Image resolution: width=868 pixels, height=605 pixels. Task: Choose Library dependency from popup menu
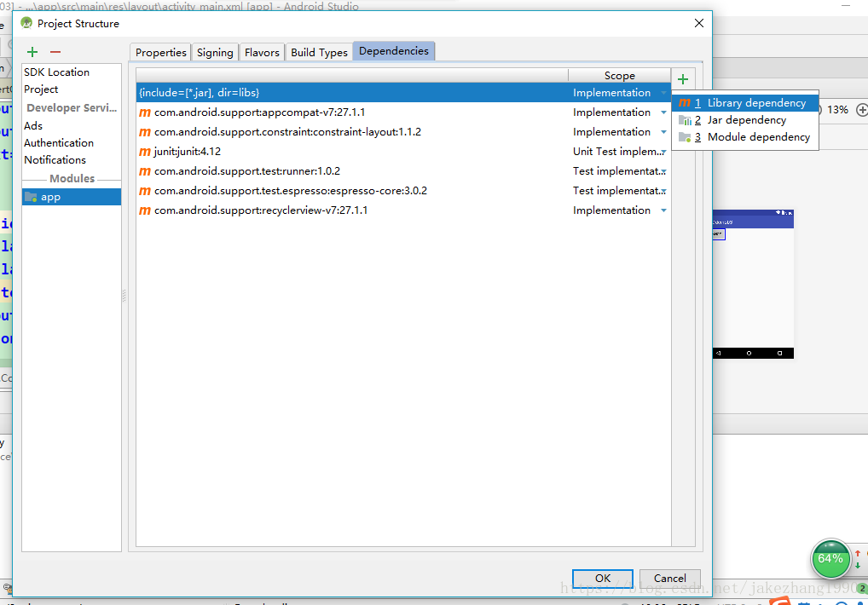click(x=746, y=103)
